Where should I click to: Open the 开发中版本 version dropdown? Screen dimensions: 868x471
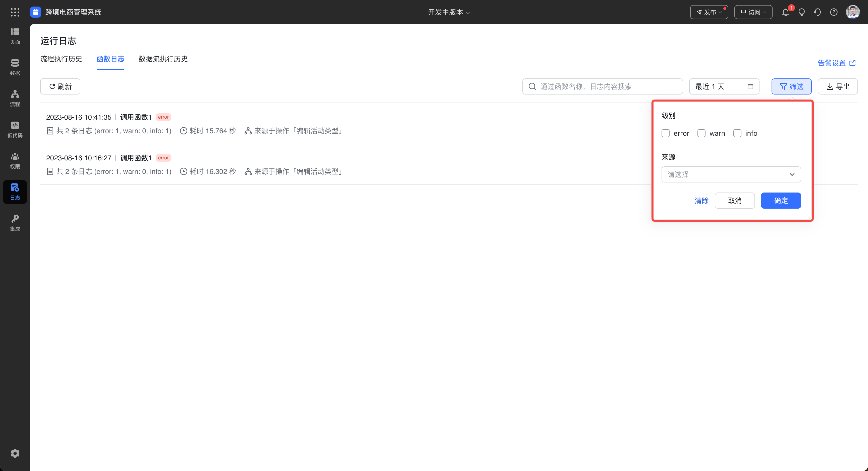point(449,12)
